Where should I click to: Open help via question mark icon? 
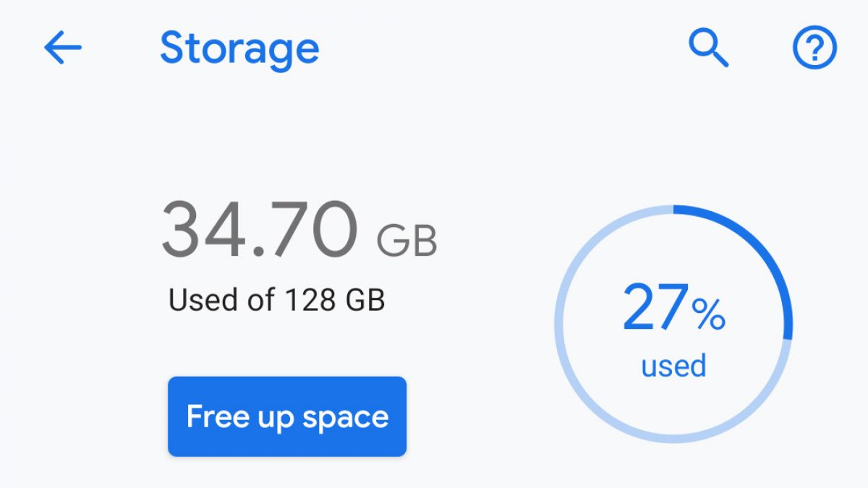coord(814,48)
